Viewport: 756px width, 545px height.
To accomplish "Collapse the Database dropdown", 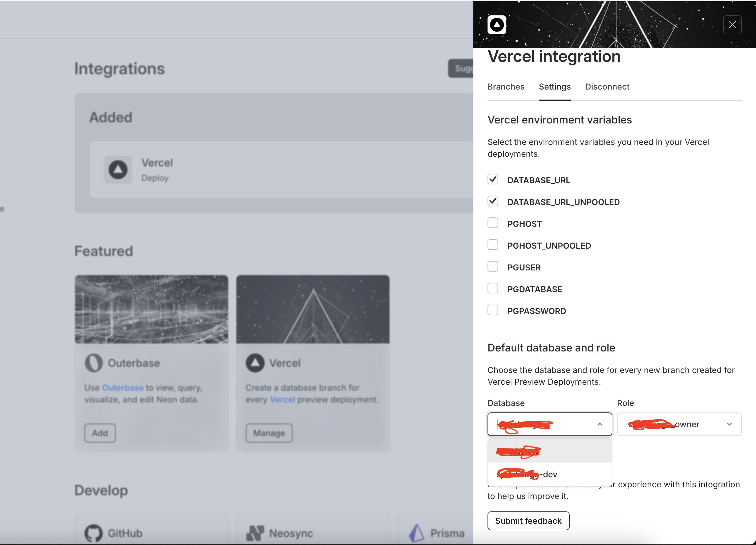I will click(x=599, y=424).
